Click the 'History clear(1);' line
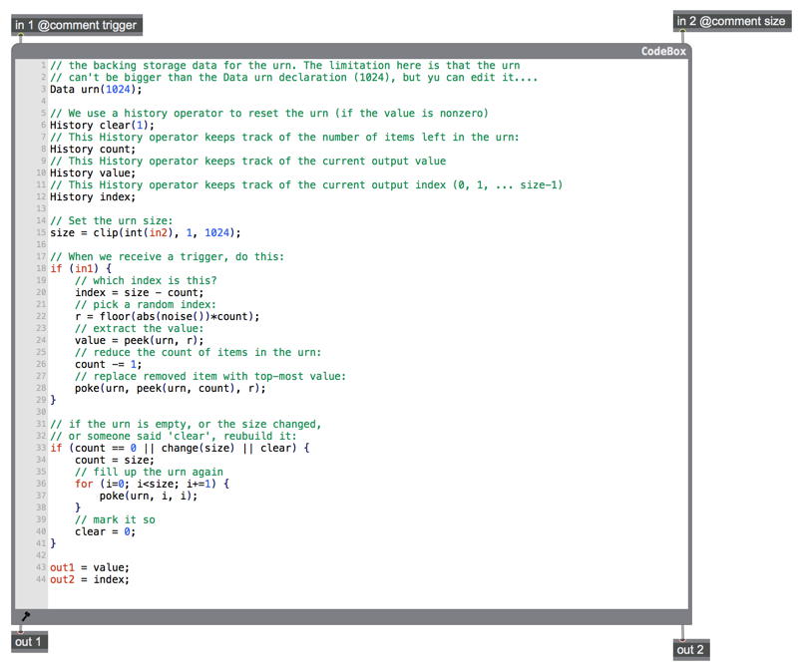This screenshot has width=798, height=672. [x=102, y=126]
